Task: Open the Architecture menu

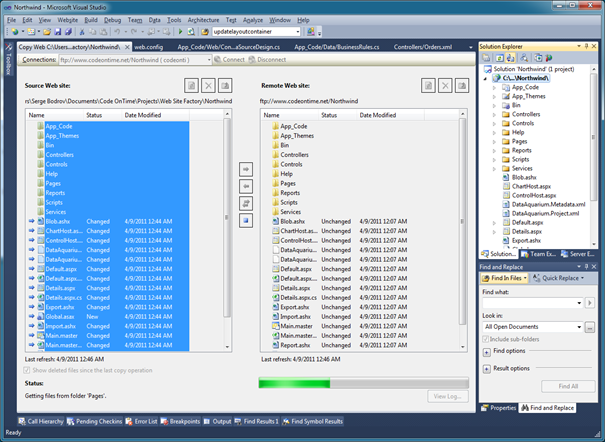Action: (205, 19)
